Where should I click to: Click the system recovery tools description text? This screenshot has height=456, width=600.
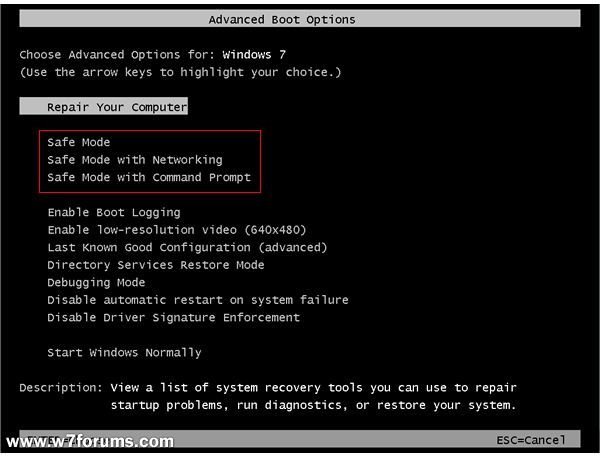313,397
